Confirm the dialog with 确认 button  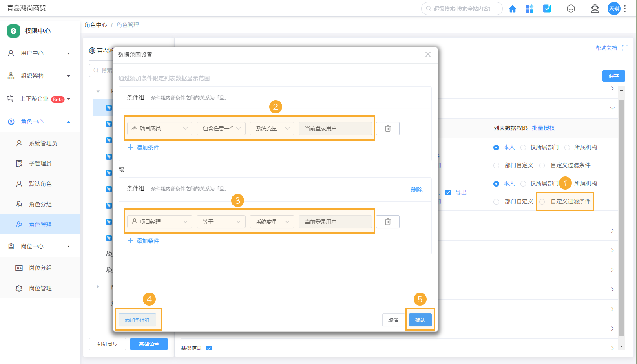tap(420, 320)
